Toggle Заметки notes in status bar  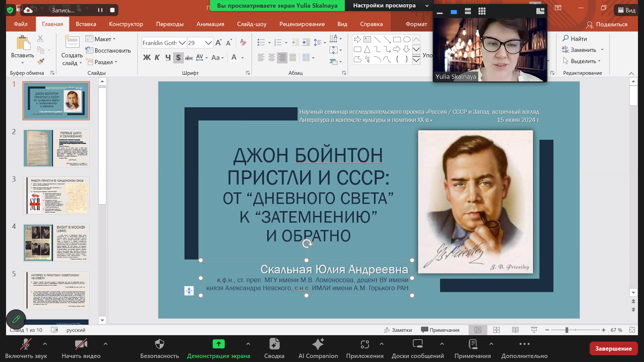[398, 330]
